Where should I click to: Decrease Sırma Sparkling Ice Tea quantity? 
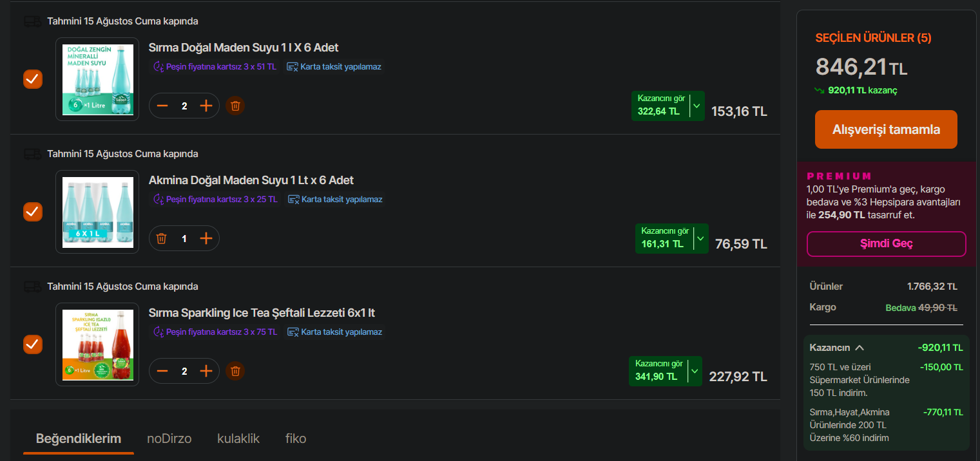[162, 371]
